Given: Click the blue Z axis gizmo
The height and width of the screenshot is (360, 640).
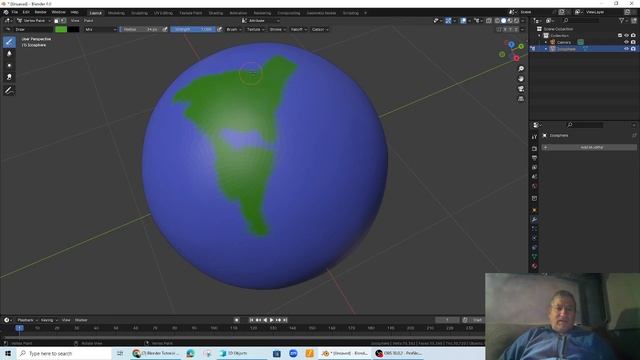Looking at the screenshot, I should pyautogui.click(x=511, y=44).
